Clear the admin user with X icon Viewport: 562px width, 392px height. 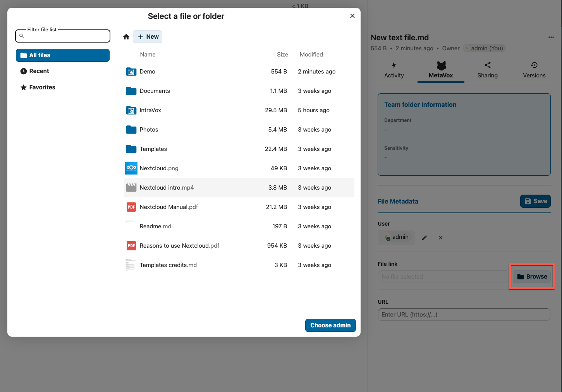coord(441,238)
